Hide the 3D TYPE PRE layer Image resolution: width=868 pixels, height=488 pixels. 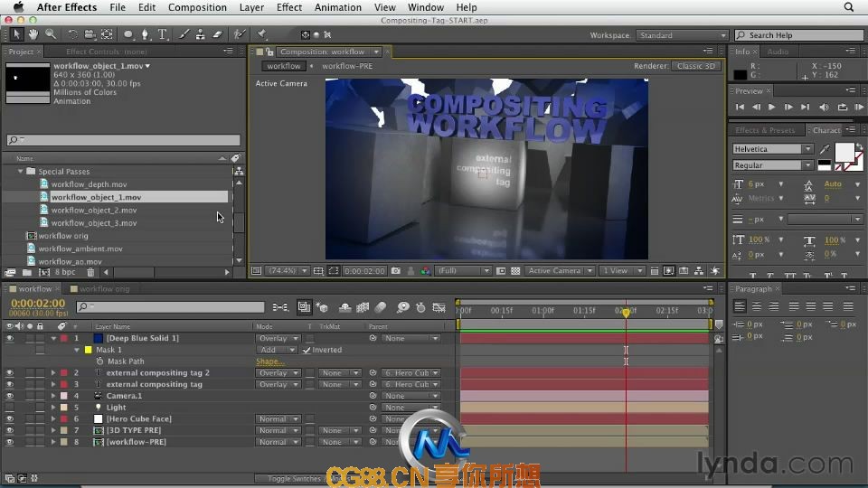(9, 430)
